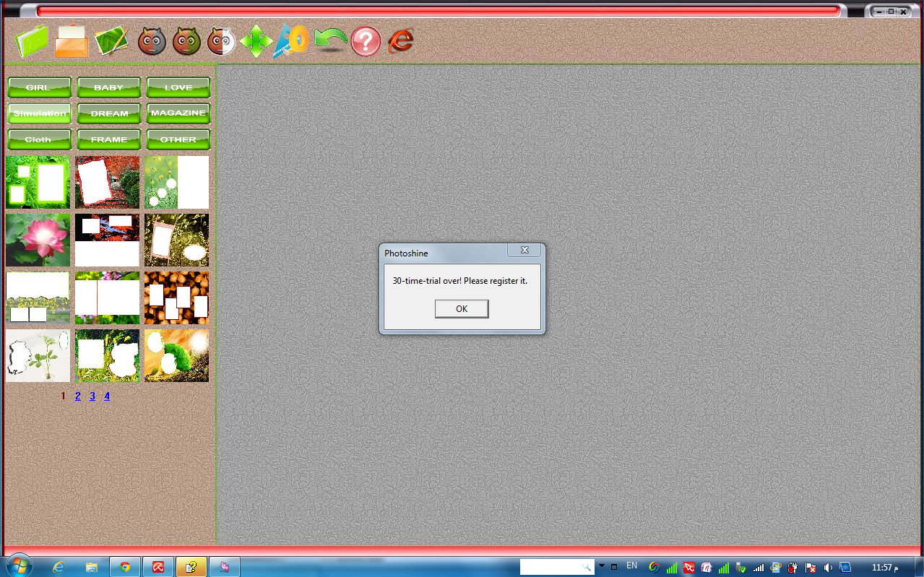Click the green half-face effect icon
Screen dimensions: 924x577
(x=186, y=42)
